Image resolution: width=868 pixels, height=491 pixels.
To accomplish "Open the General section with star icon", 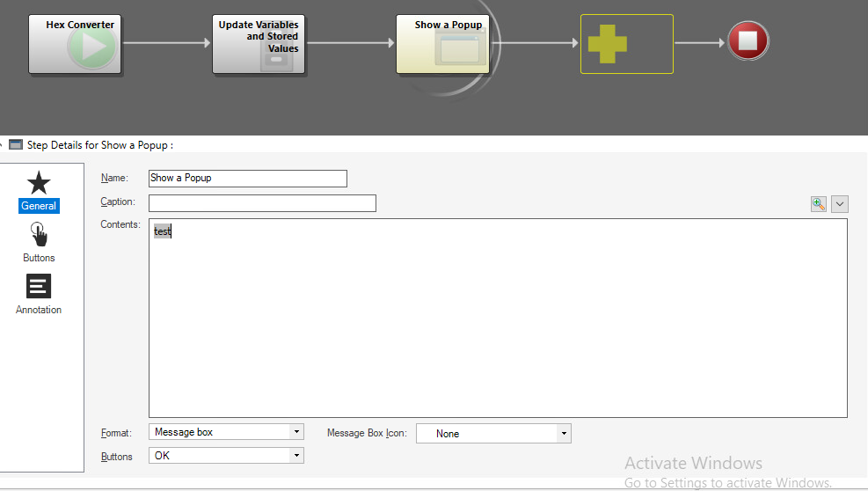I will pos(39,191).
